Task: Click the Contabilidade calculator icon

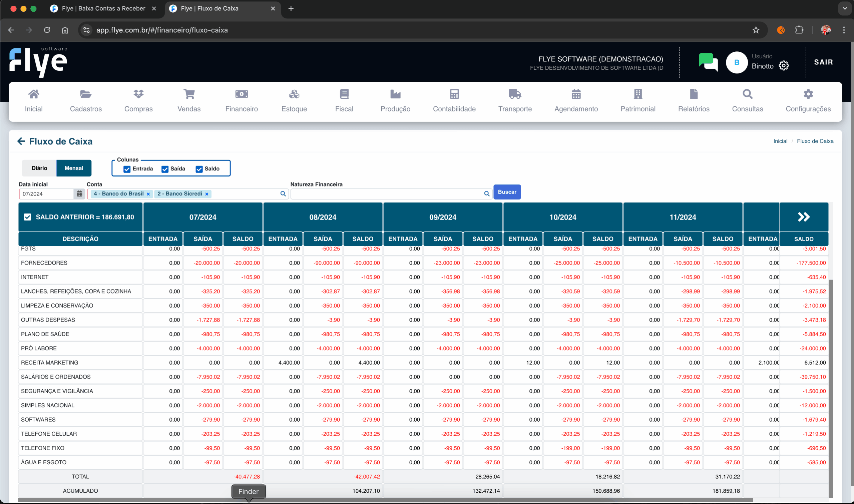Action: (x=454, y=94)
